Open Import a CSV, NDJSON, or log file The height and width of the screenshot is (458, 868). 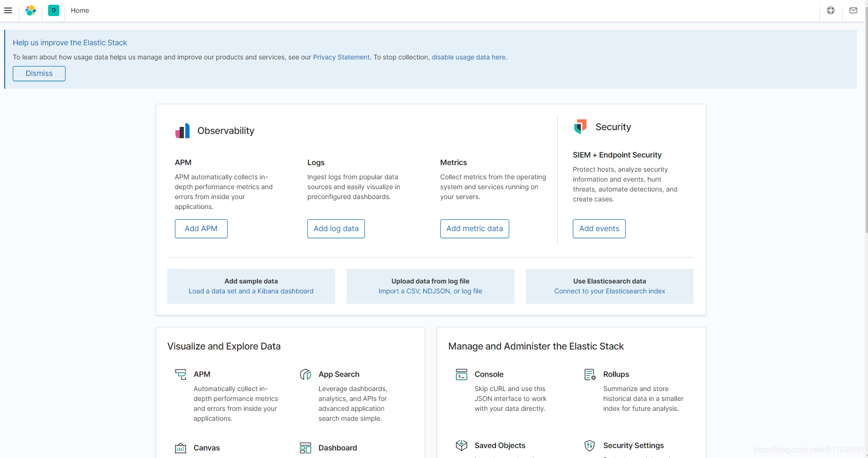click(x=430, y=291)
